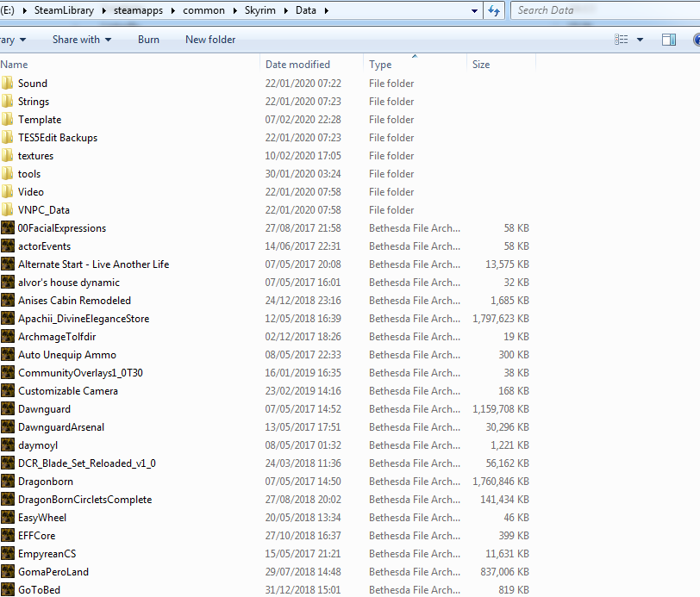Change view using the view icon
This screenshot has height=597, width=700.
click(x=621, y=40)
